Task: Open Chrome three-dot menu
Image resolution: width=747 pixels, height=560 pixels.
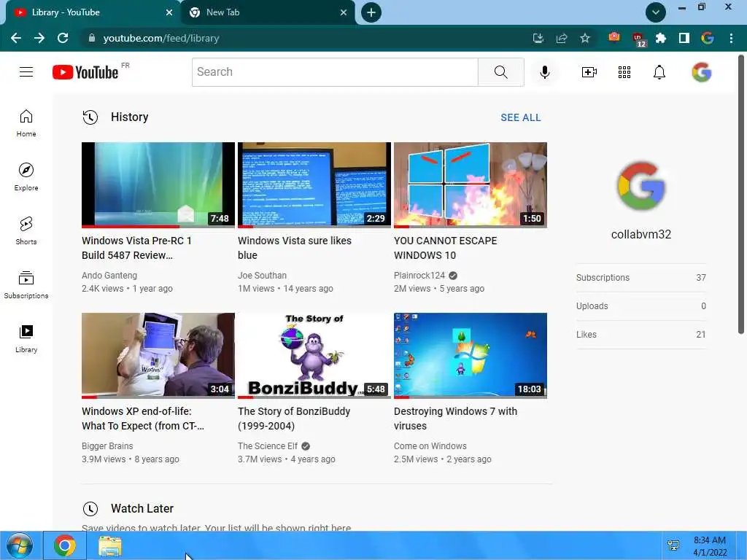Action: (x=731, y=38)
